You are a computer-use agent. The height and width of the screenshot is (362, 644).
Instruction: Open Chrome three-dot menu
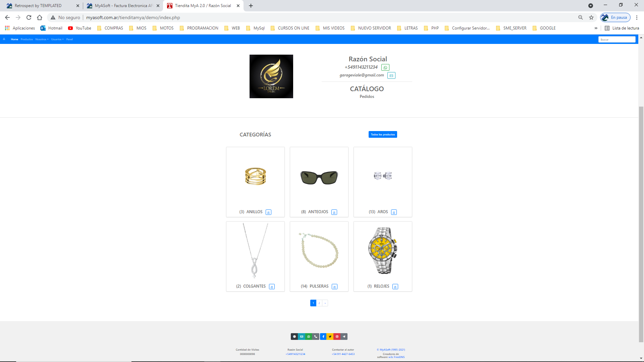tap(637, 17)
